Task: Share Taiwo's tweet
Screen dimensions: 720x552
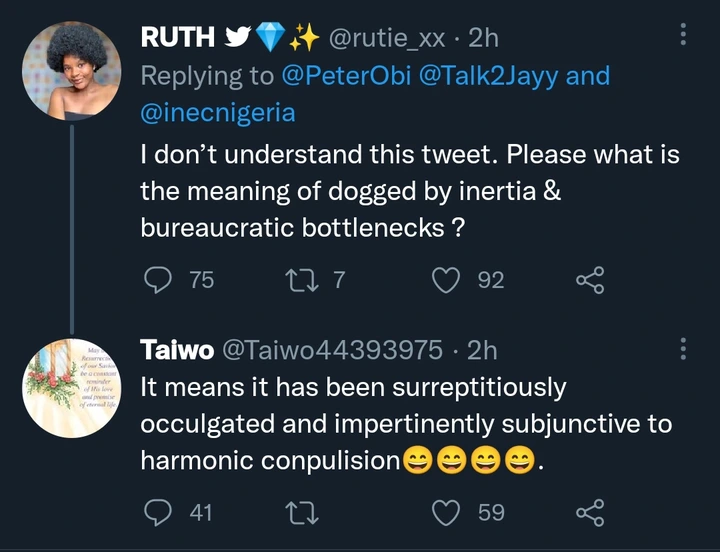Action: [x=590, y=513]
